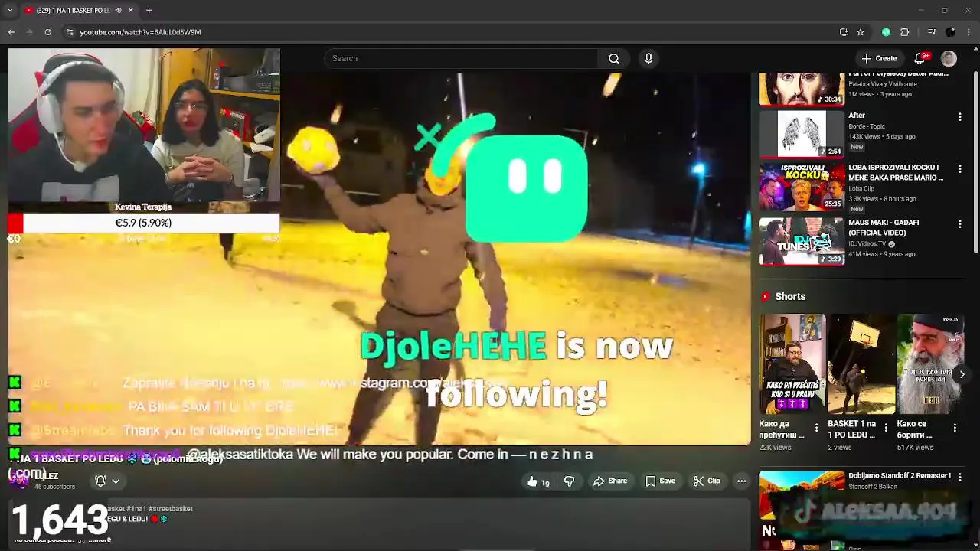This screenshot has height=551, width=980.
Task: Mute the tab via speaker icon
Action: coord(118,11)
